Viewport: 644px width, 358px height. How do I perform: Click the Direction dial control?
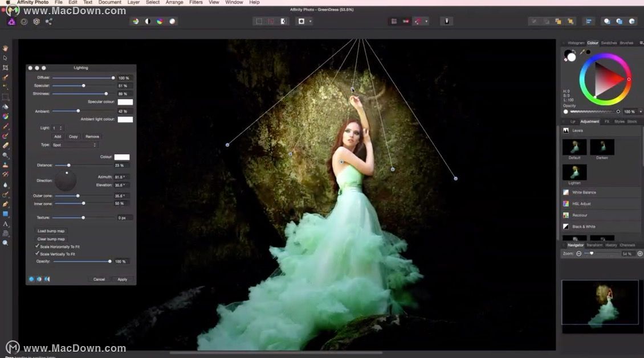tap(66, 180)
